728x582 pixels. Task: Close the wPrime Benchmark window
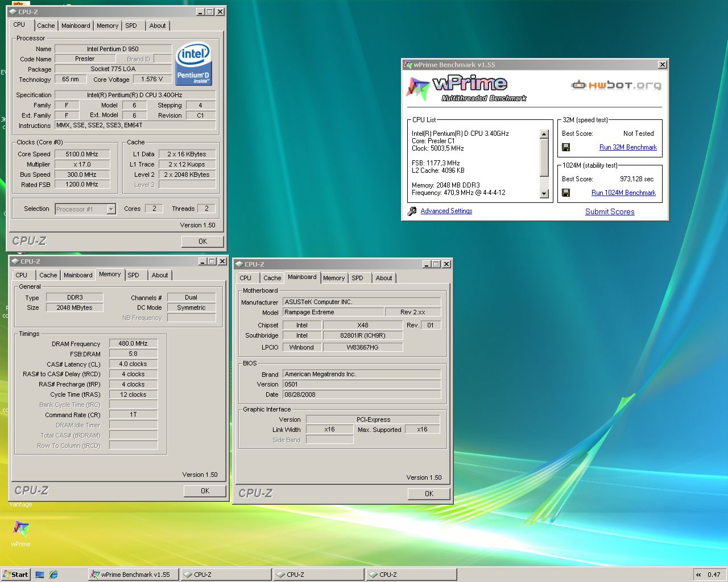(x=662, y=65)
